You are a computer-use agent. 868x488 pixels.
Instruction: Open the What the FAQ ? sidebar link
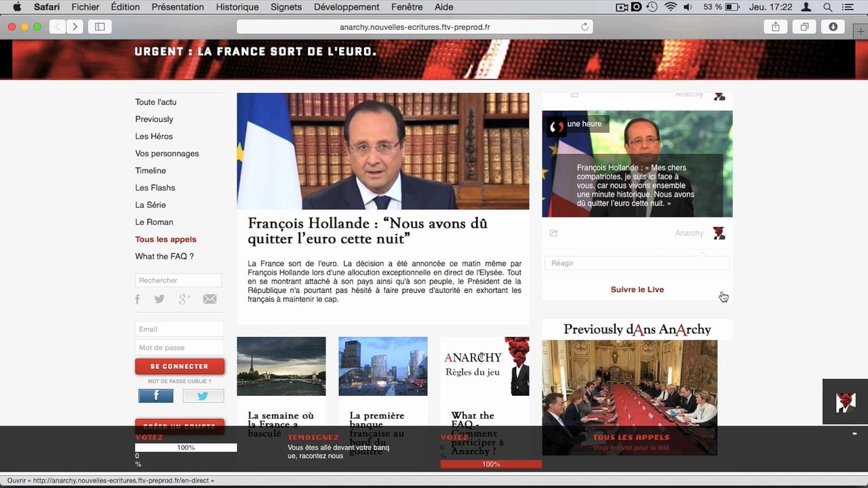coord(165,256)
